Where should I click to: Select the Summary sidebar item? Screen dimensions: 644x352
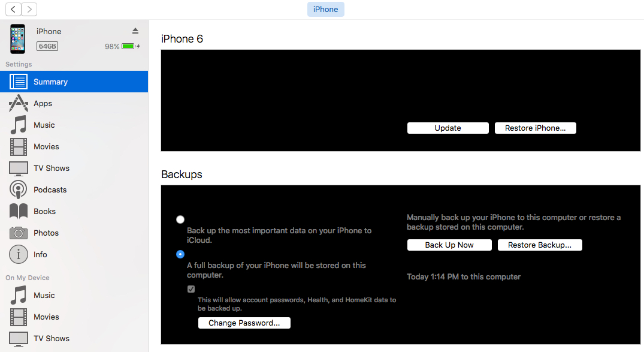point(74,82)
